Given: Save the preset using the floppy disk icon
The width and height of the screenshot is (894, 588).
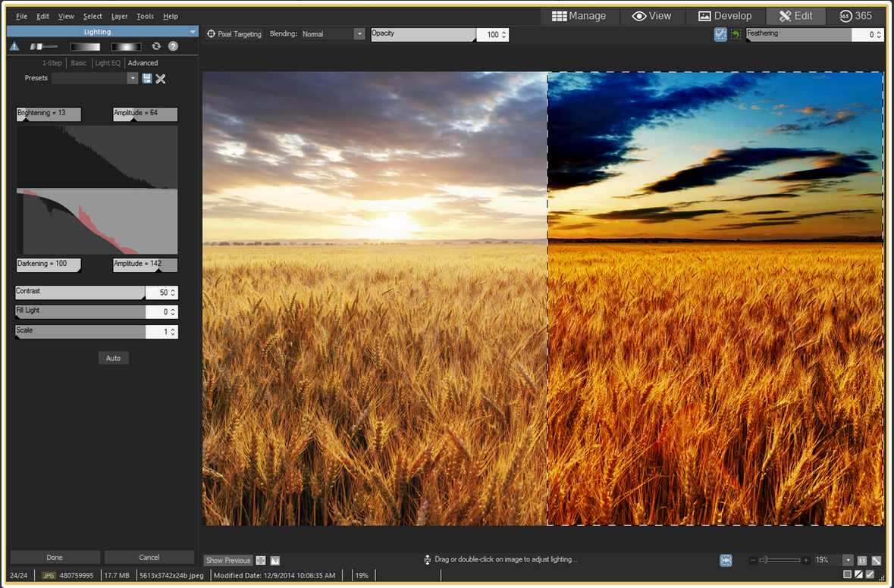Looking at the screenshot, I should pyautogui.click(x=147, y=78).
